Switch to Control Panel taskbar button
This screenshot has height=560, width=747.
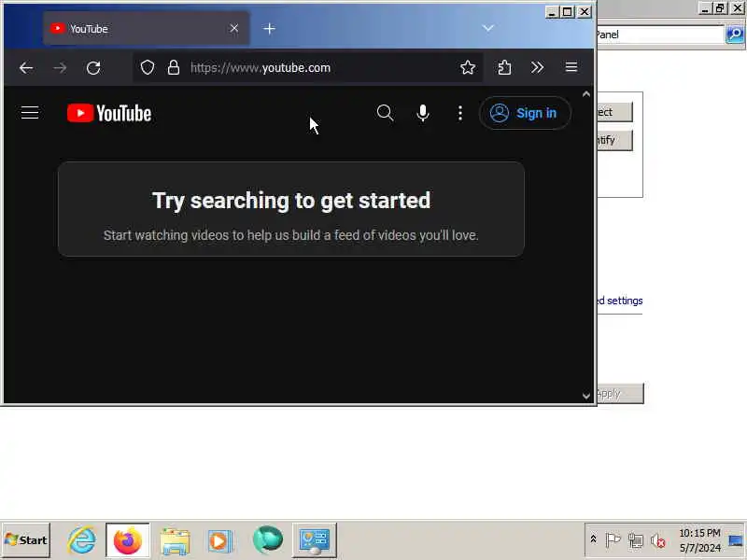(315, 540)
